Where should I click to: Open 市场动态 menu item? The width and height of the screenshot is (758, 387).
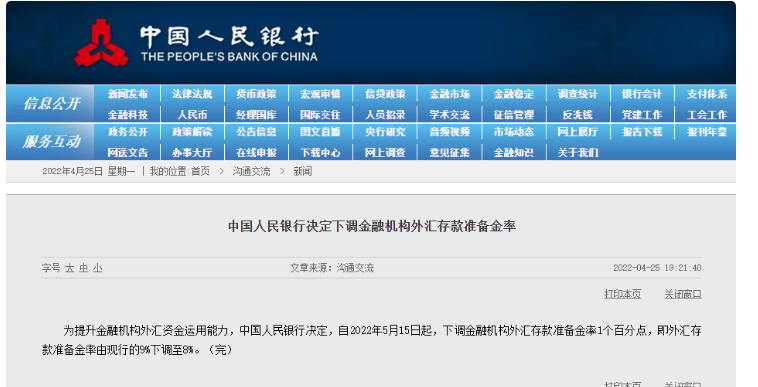point(514,132)
